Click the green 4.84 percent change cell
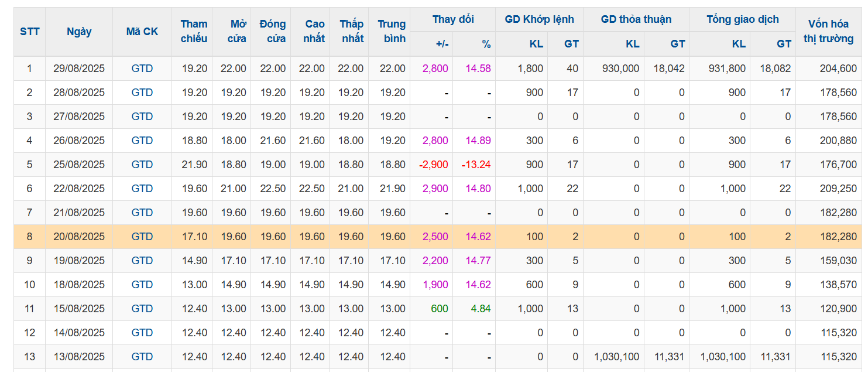 click(481, 309)
